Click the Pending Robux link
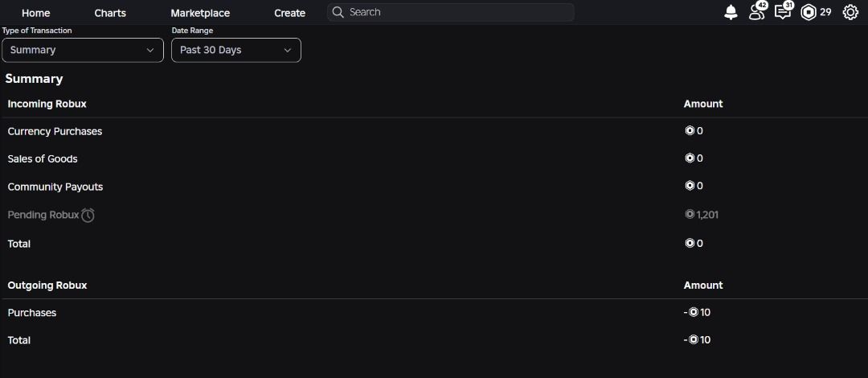This screenshot has height=378, width=868. [43, 215]
